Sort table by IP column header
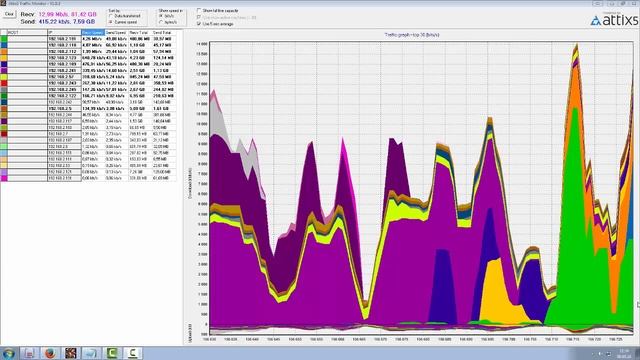The width and height of the screenshot is (640, 360). (x=64, y=32)
